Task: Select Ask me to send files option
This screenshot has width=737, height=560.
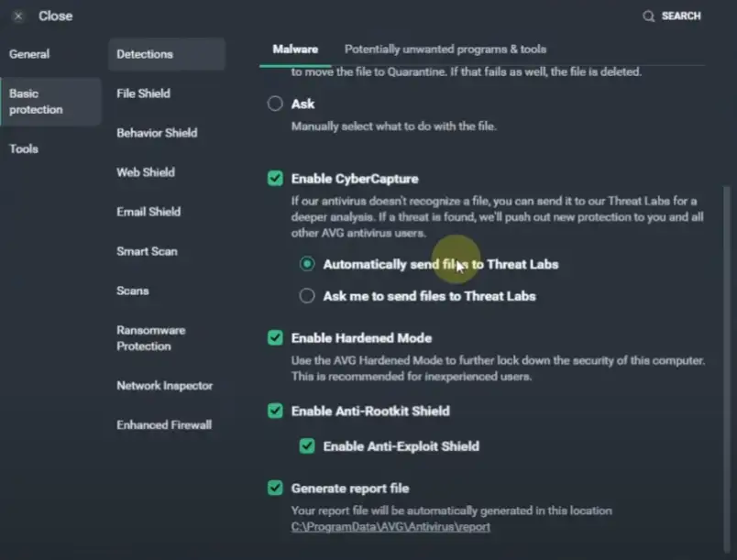Action: point(307,296)
